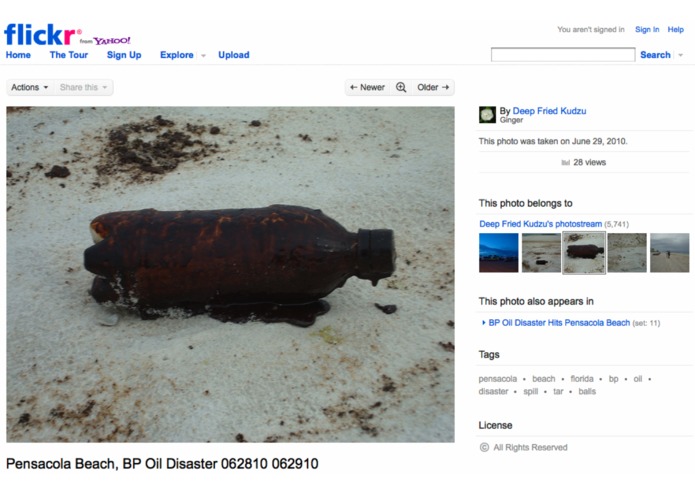Click the Sign In link
Screen dimensions: 695x494
647,30
